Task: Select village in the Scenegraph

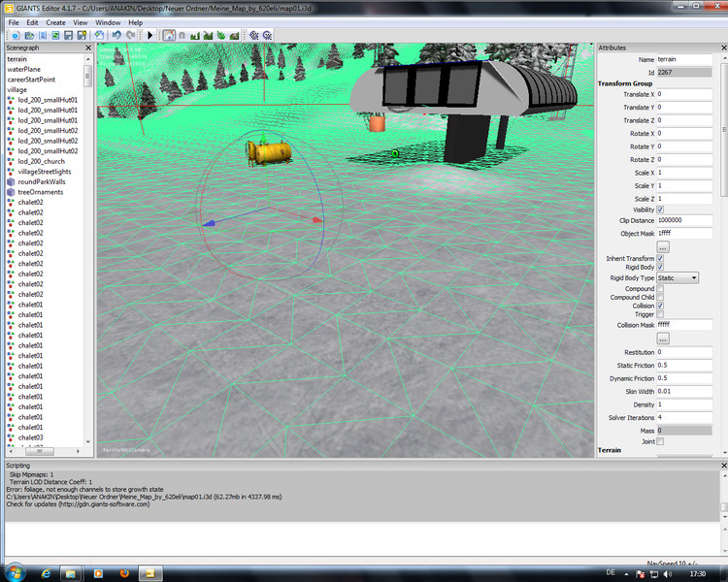Action: pyautogui.click(x=17, y=90)
